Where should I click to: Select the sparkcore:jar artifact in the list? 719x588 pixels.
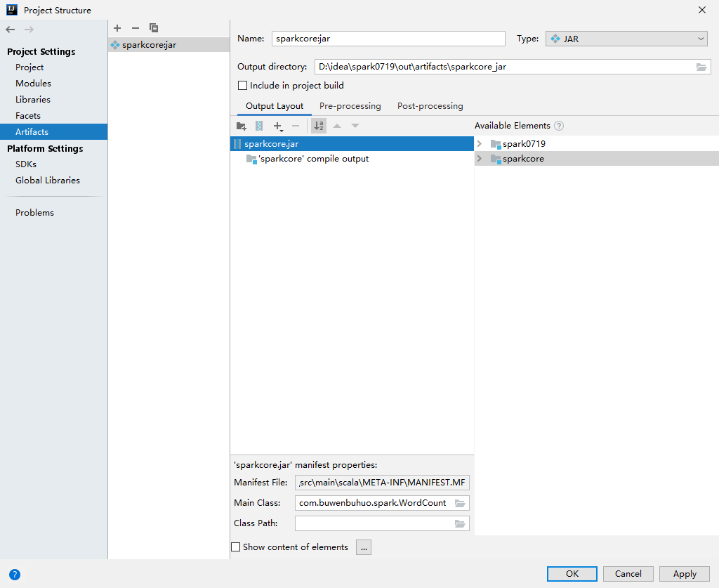point(169,45)
